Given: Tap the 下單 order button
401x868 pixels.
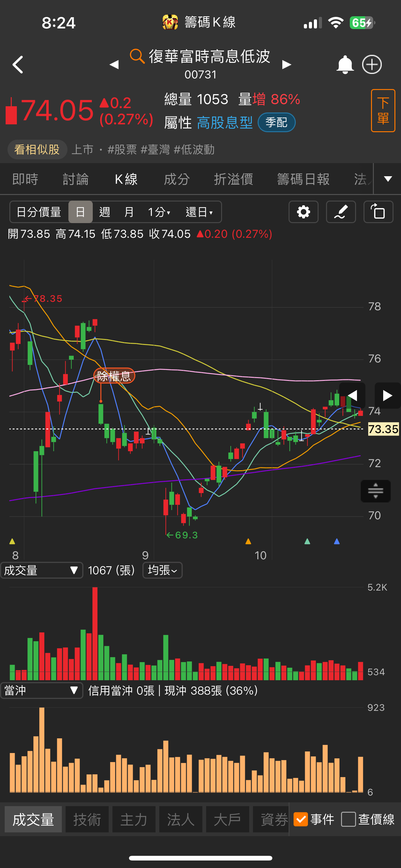Looking at the screenshot, I should 383,111.
